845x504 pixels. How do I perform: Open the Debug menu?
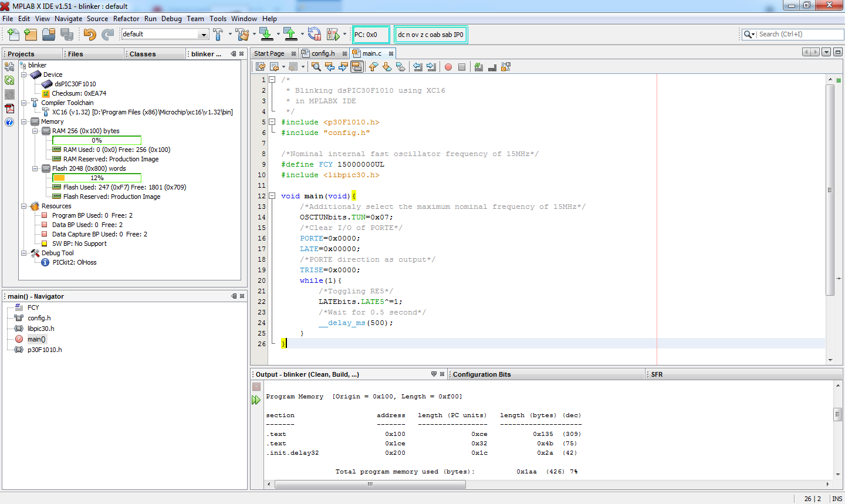click(x=171, y=18)
